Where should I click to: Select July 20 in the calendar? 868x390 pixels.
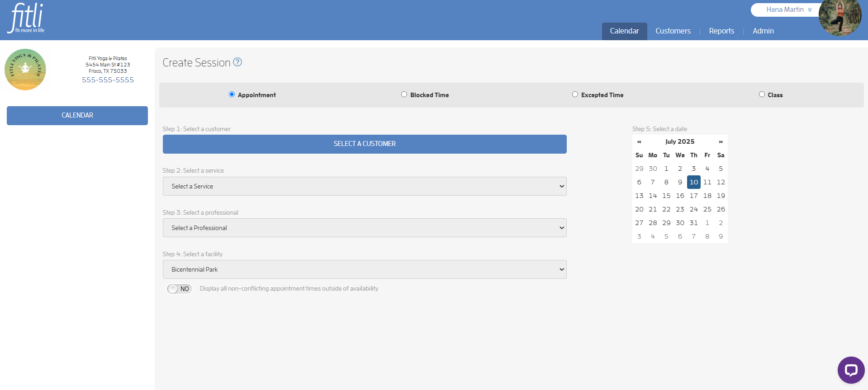(639, 209)
